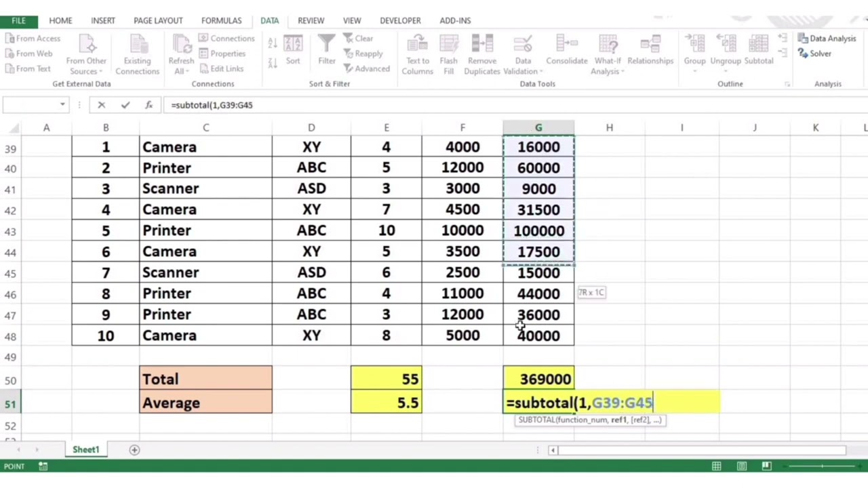Open Advanced filter options
868x488 pixels.
point(366,68)
